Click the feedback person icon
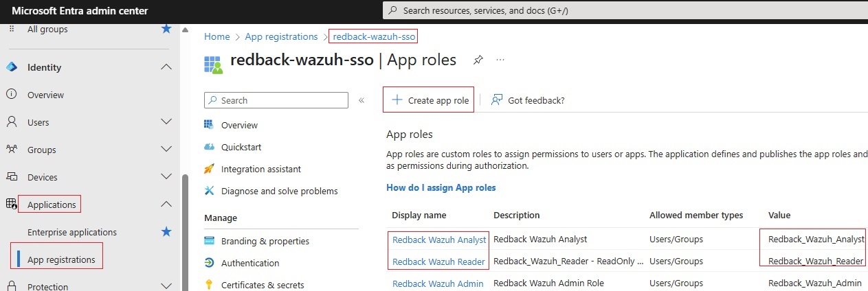Screen dimensions: 868x291 point(497,100)
